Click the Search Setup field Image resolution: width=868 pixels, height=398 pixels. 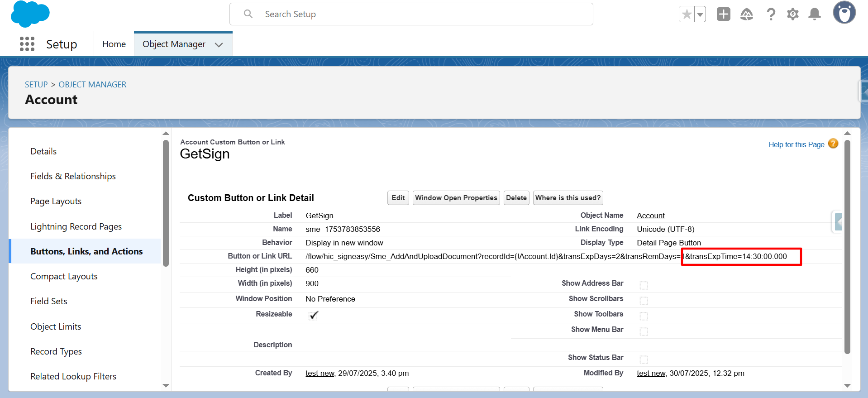[411, 14]
